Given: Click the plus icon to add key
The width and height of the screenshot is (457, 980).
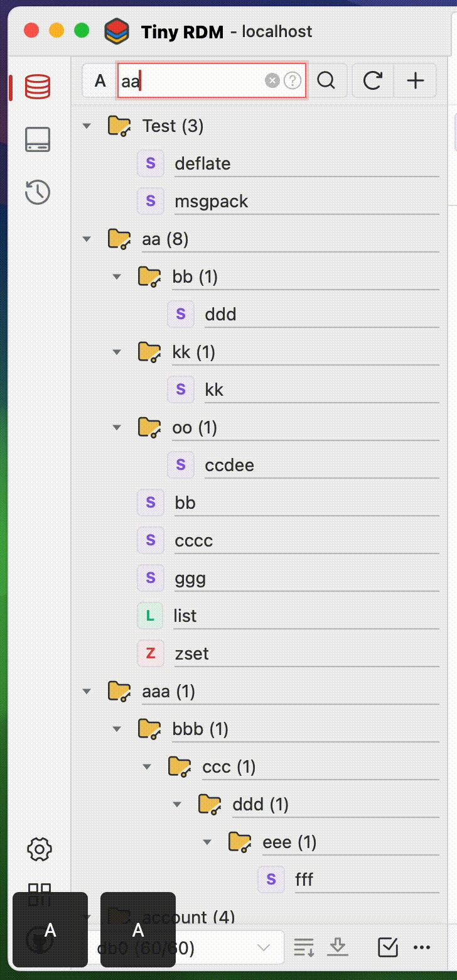Looking at the screenshot, I should tap(416, 81).
